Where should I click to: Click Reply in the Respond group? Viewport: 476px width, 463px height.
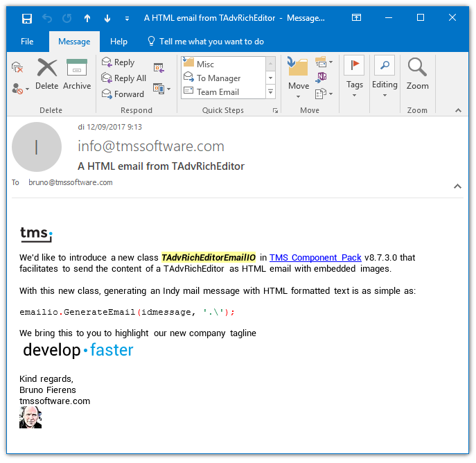click(118, 62)
